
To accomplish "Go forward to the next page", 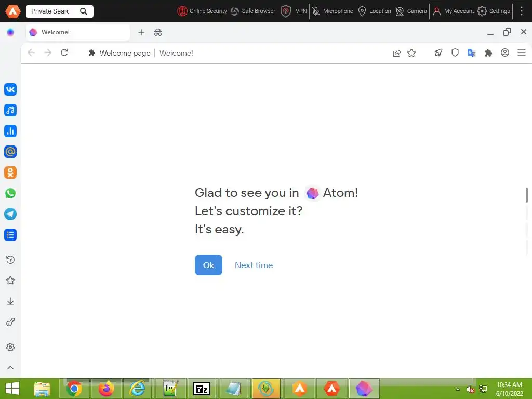I will 48,52.
